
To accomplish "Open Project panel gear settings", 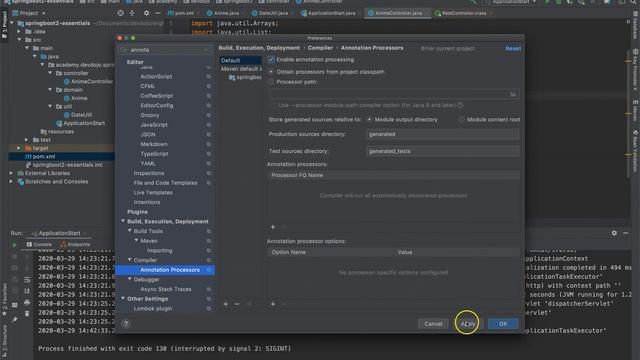I will pyautogui.click(x=146, y=13).
